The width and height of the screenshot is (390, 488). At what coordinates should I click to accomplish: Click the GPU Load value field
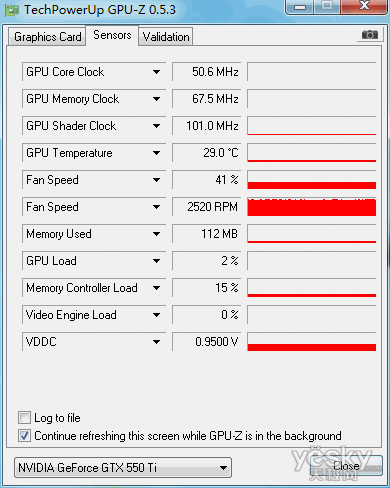click(206, 261)
